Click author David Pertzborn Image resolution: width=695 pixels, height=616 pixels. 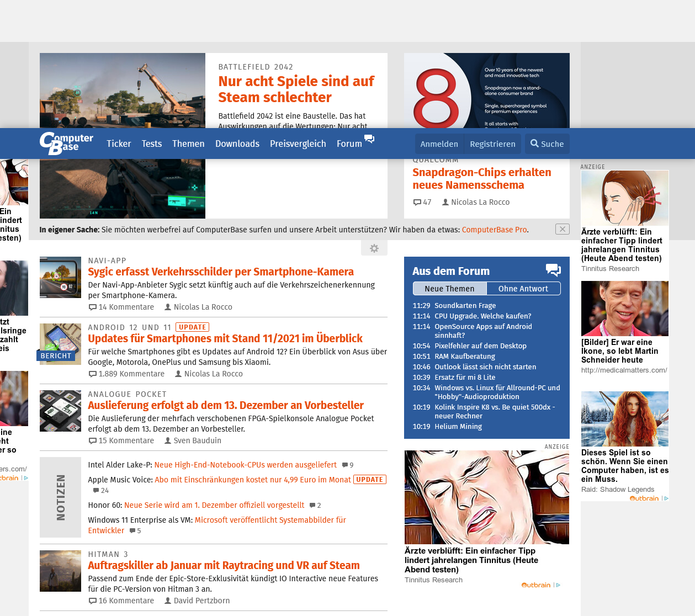197,601
